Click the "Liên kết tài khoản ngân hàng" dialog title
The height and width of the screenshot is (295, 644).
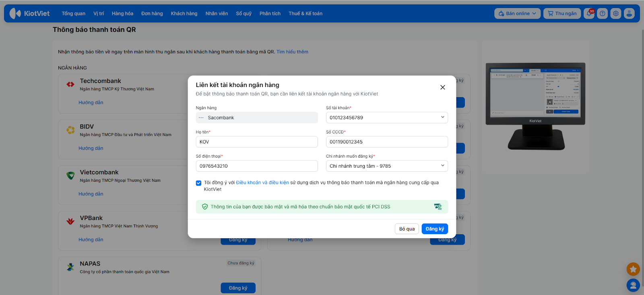[x=237, y=85]
